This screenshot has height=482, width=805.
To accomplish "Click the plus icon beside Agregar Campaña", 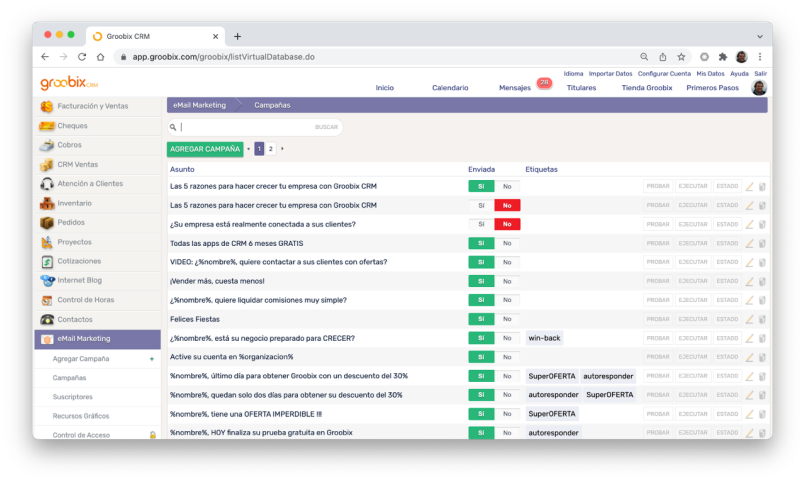I will pyautogui.click(x=152, y=359).
